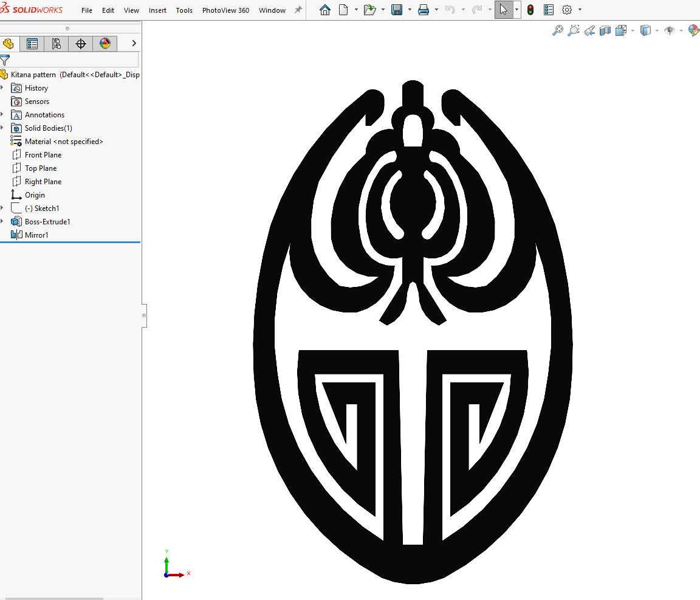
Task: Collapse the FeatureManager panel handle
Action: [144, 316]
